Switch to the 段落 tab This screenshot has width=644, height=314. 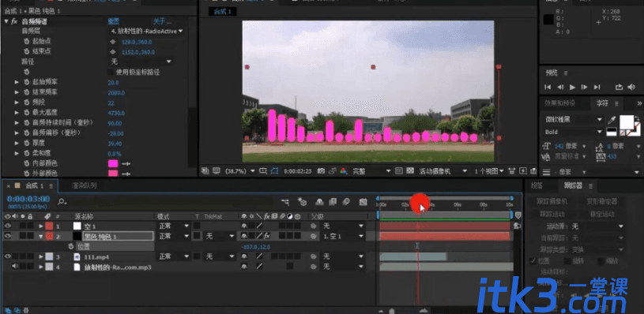(537, 185)
